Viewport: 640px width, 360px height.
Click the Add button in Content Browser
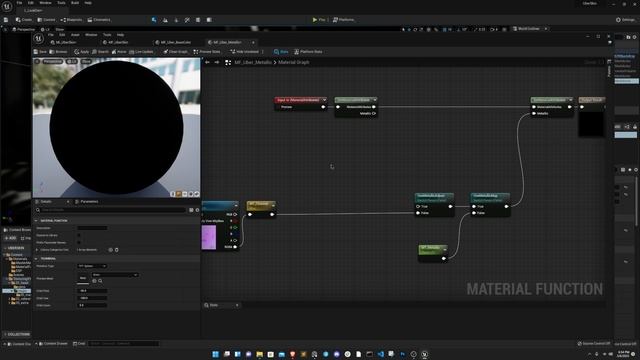tap(11, 238)
